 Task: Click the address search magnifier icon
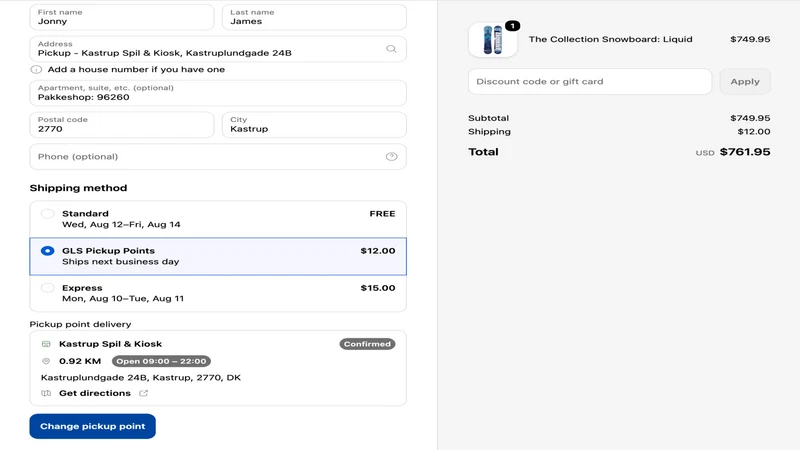click(391, 49)
